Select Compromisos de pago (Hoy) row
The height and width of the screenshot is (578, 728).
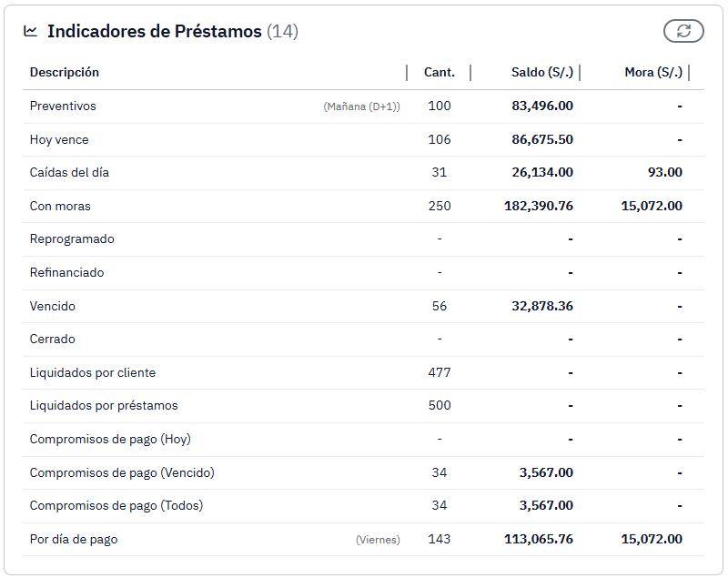point(109,439)
